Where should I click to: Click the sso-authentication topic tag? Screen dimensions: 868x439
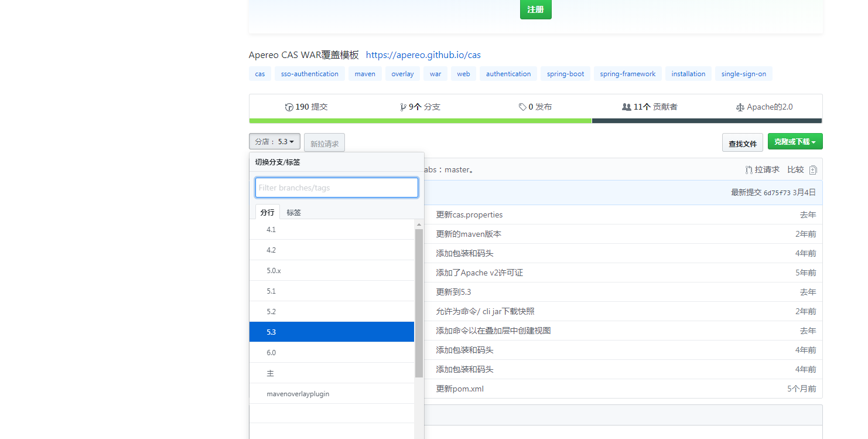310,74
